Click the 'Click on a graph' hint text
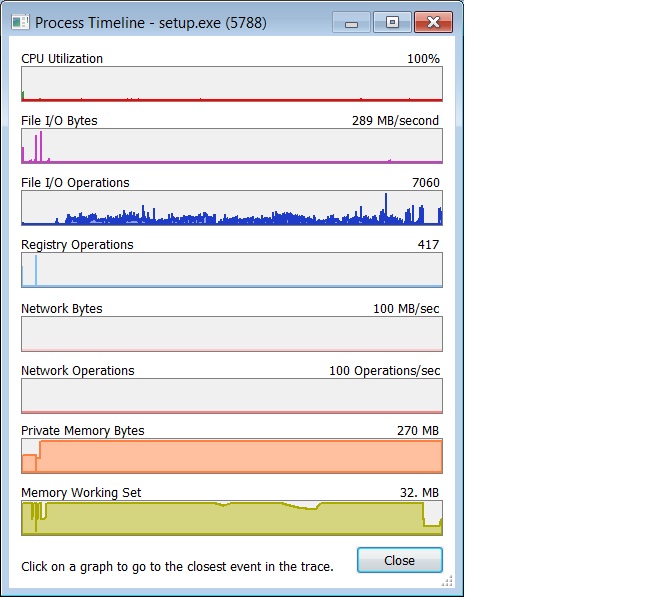This screenshot has width=671, height=597. tap(177, 567)
